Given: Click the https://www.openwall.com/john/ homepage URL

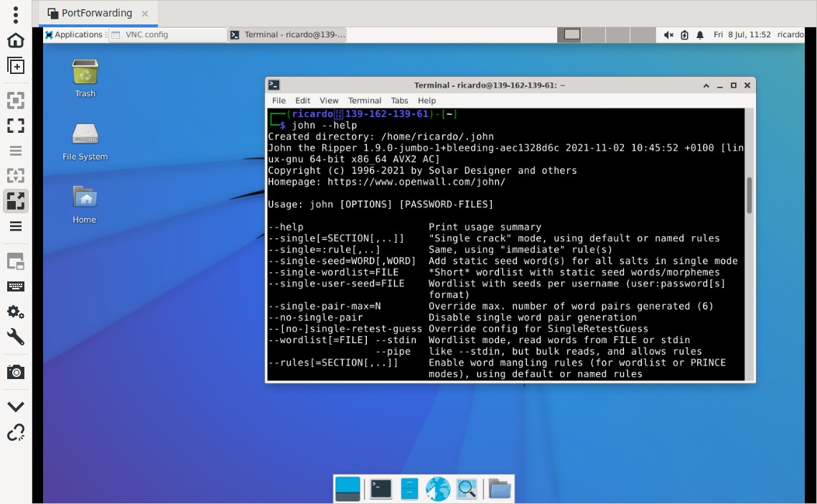Looking at the screenshot, I should click(416, 182).
